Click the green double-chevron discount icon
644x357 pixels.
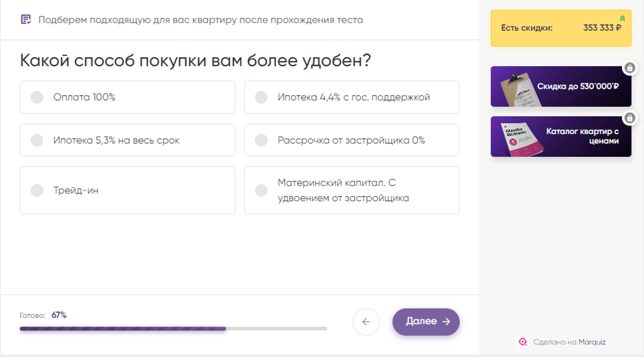pos(622,18)
